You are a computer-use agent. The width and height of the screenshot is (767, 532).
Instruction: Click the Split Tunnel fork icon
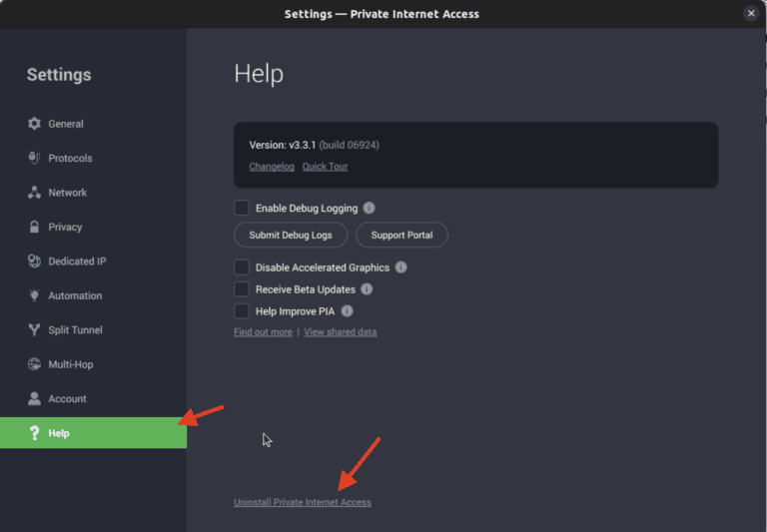pos(35,330)
